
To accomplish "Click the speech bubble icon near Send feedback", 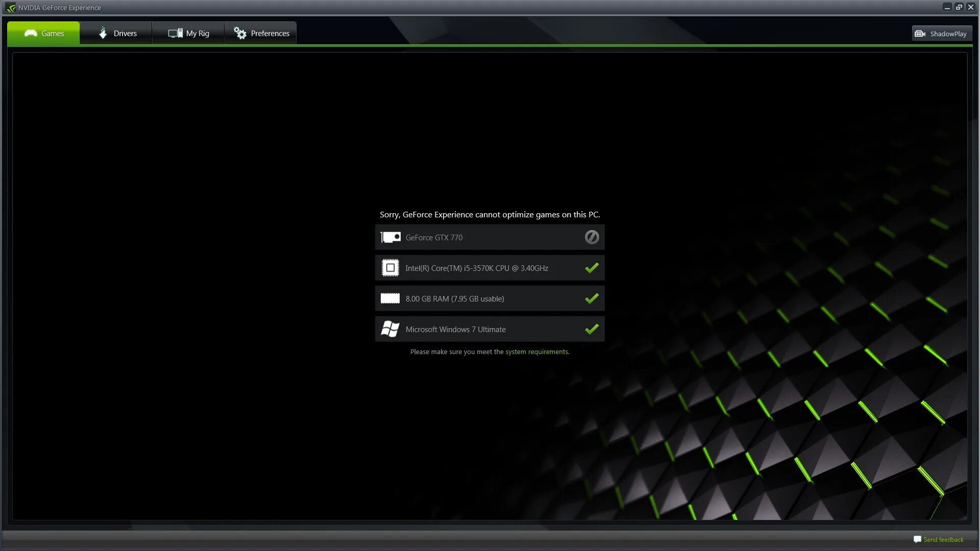I will pyautogui.click(x=917, y=539).
